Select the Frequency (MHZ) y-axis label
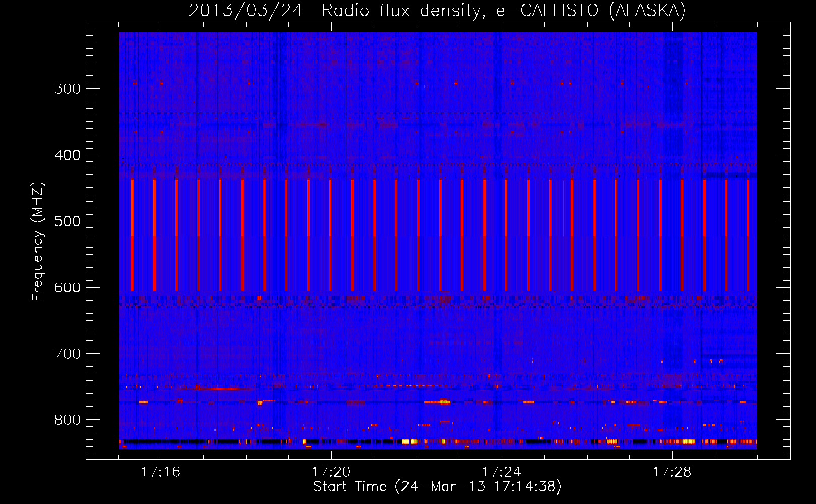 [38, 242]
